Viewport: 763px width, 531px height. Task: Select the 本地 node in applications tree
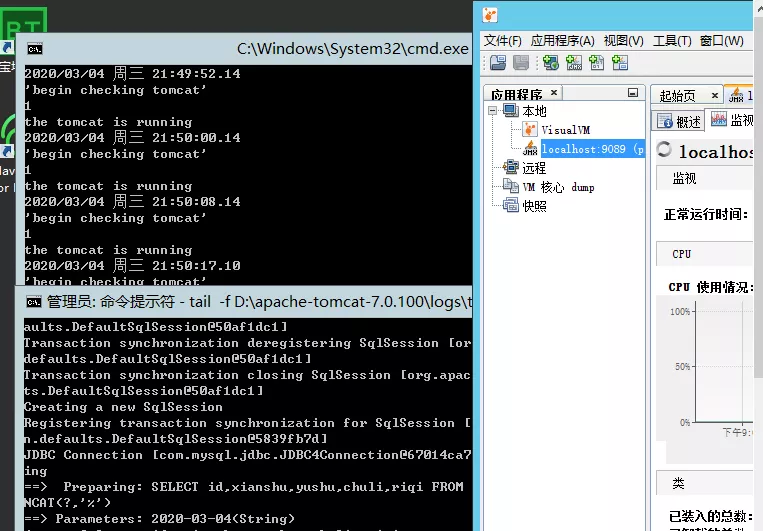click(x=534, y=111)
